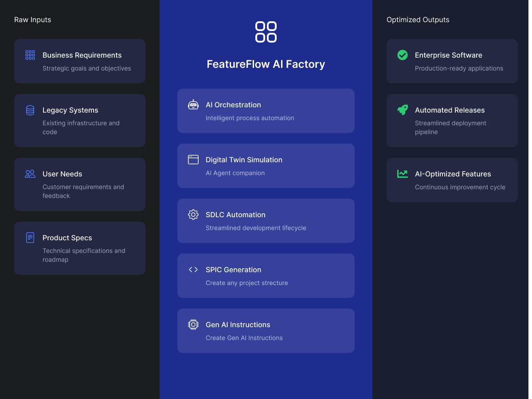Image resolution: width=532 pixels, height=399 pixels.
Task: Click the grid icon beside Business Requirements
Action: (x=30, y=55)
